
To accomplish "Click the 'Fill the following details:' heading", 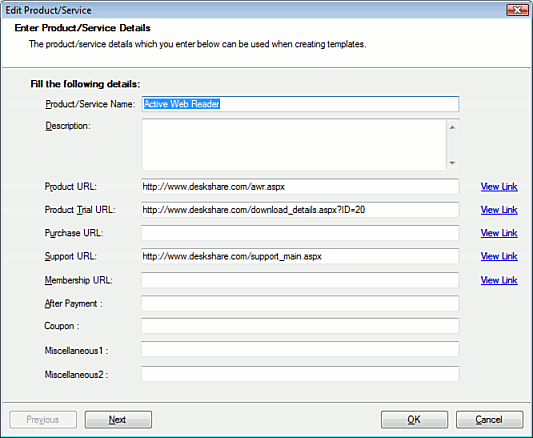I will (85, 84).
